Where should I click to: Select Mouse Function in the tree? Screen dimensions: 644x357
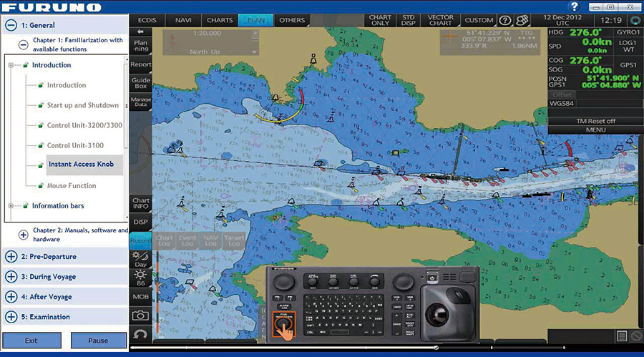coord(72,186)
